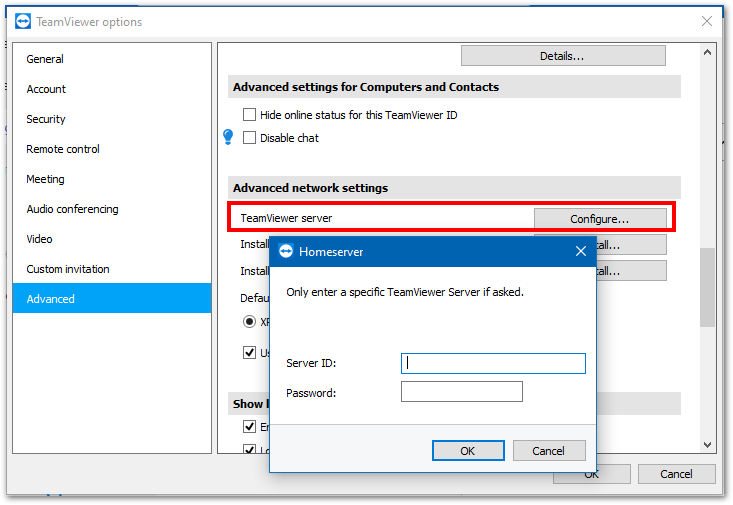The width and height of the screenshot is (733, 505).
Task: Select the Meeting category
Action: coord(112,179)
